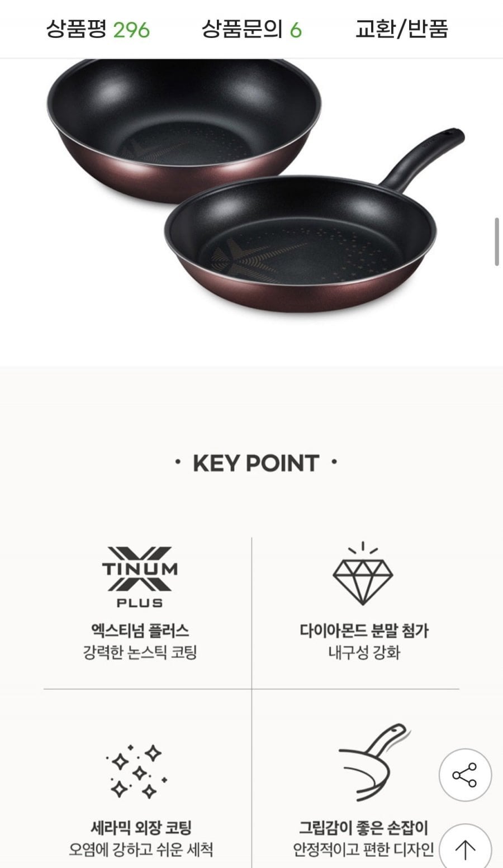Click the page scrollbar thumb
The image size is (503, 868).
click(x=497, y=242)
